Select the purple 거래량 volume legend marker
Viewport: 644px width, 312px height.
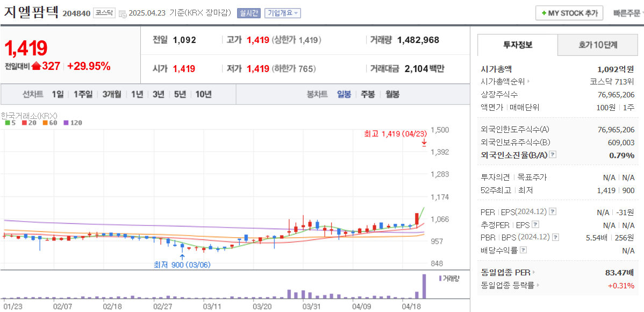point(441,278)
